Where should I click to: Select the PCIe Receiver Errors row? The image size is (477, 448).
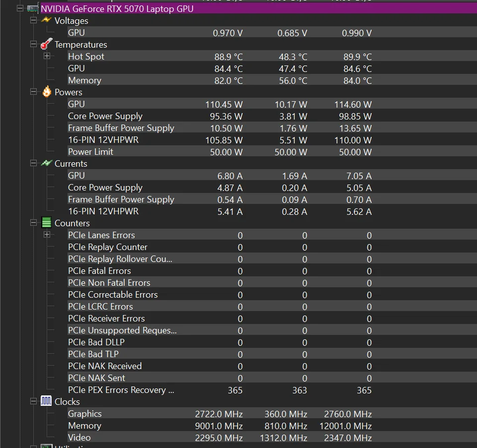[272, 319]
